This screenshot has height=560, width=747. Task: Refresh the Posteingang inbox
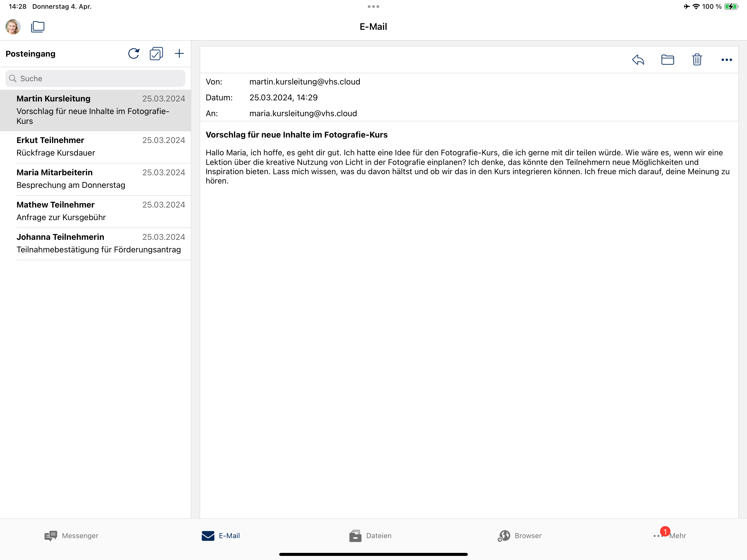point(134,53)
